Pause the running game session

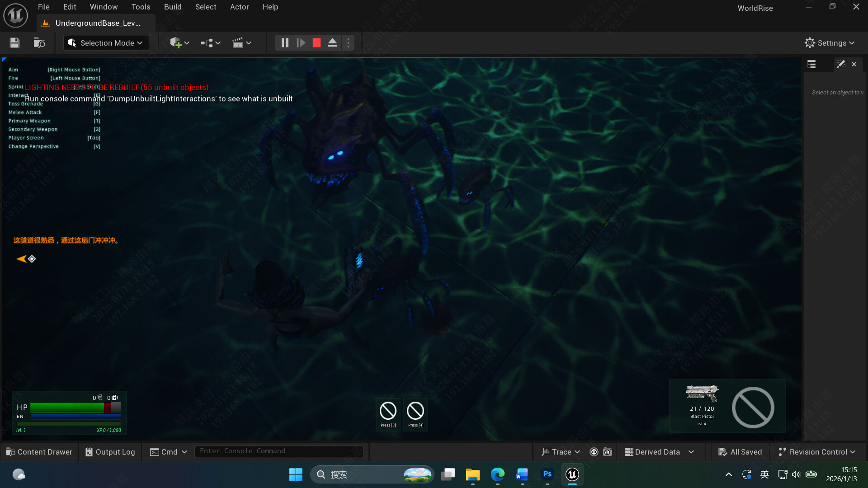point(285,42)
